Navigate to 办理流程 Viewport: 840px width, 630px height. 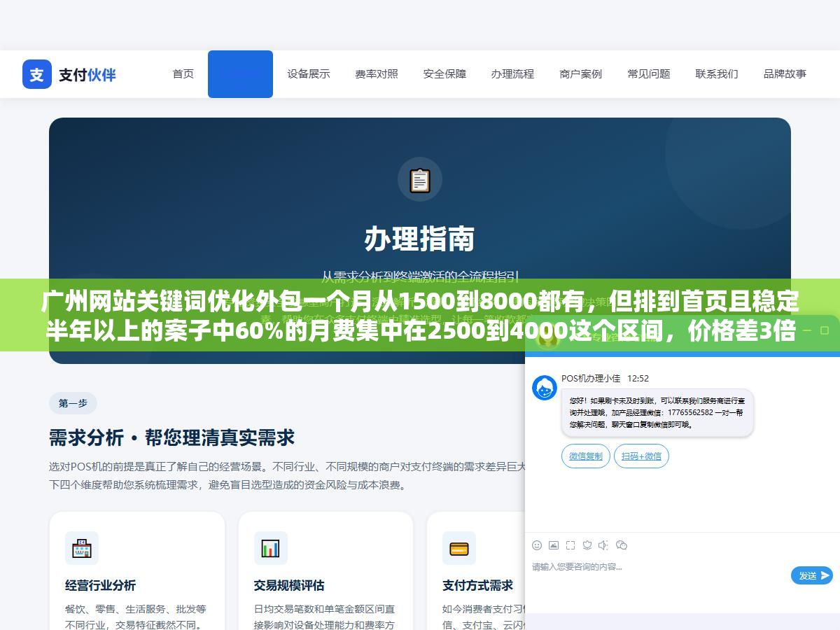512,73
